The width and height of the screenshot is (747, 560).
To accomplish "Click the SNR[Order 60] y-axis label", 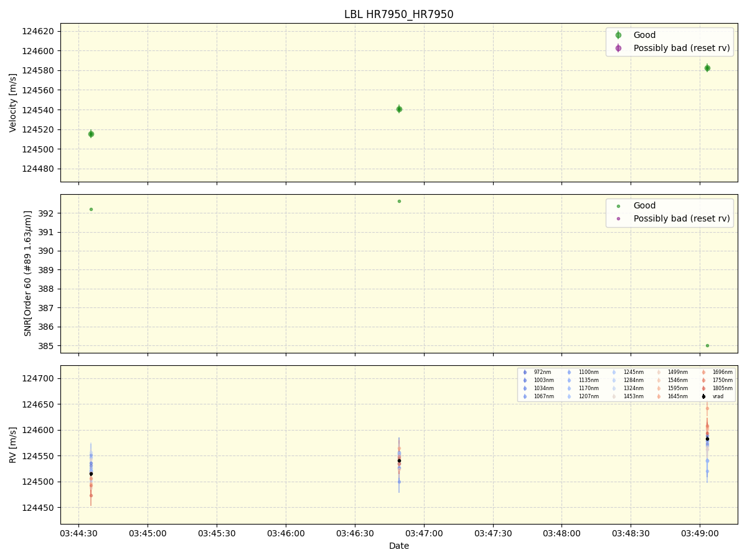I will [28, 273].
